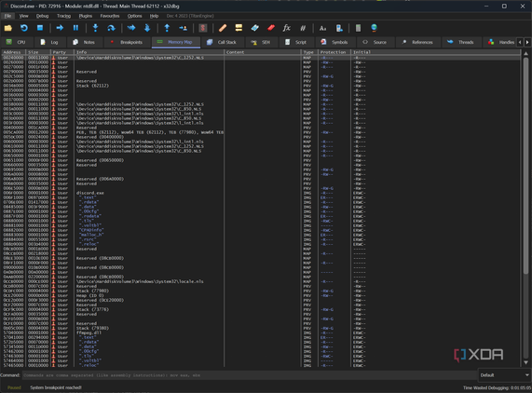Open the Scylla plugin icon
Image resolution: width=532 pixels, height=393 pixels.
point(203,28)
